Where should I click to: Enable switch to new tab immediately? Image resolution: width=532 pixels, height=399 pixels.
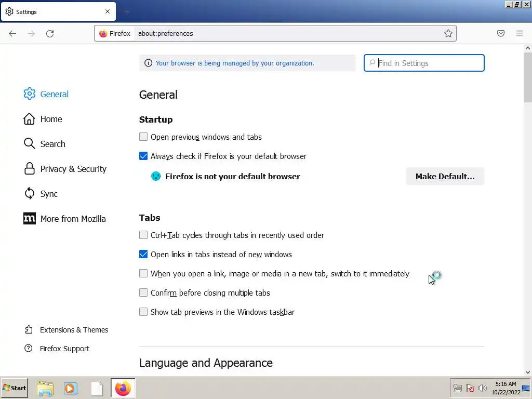click(x=143, y=273)
